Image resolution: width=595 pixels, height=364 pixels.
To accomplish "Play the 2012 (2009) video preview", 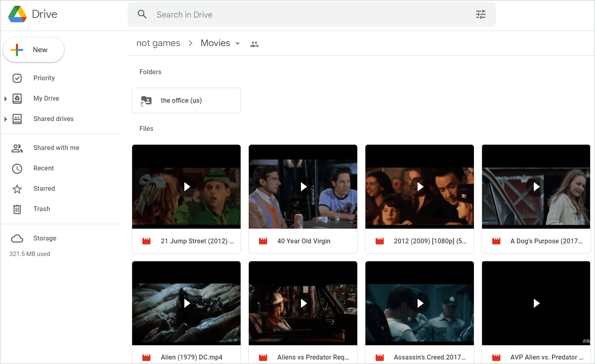I will point(420,187).
